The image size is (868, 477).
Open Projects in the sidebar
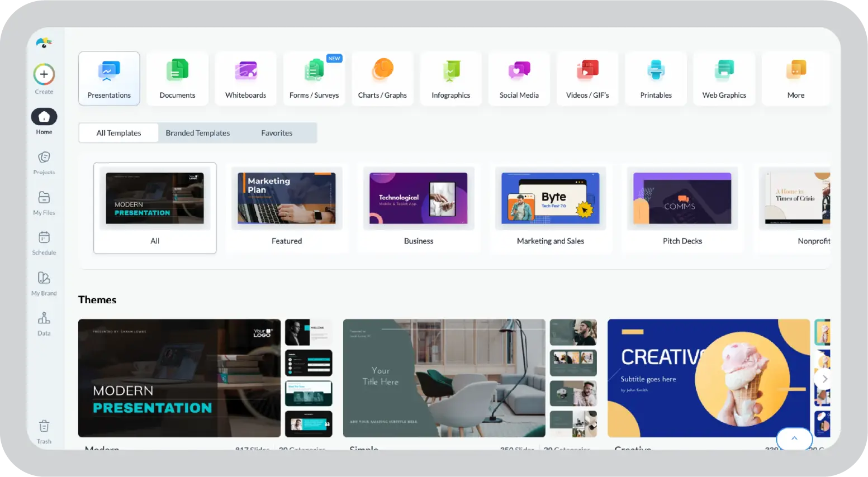coord(44,158)
